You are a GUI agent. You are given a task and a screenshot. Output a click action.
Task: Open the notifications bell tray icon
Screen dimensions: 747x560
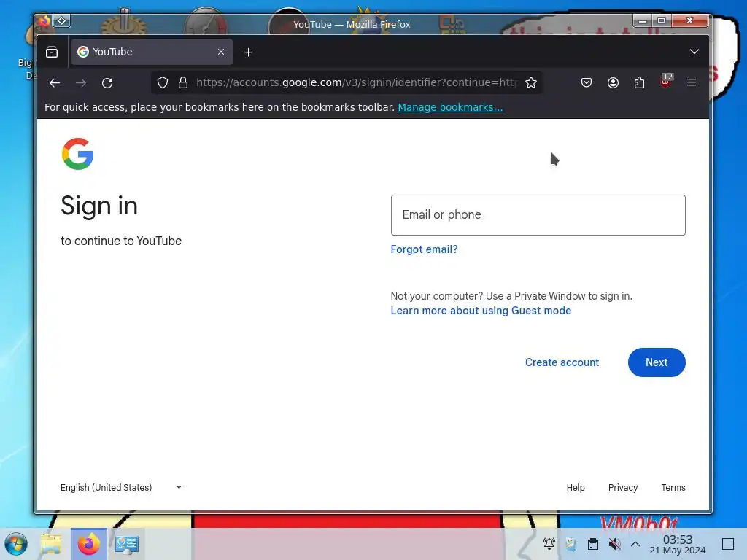(x=549, y=544)
